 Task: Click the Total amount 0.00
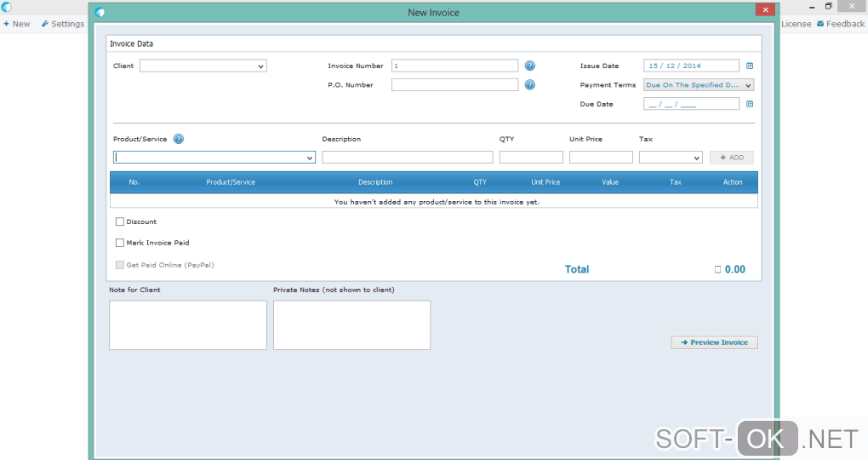735,269
